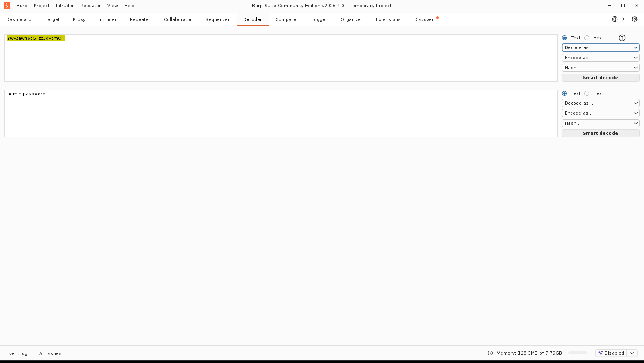
Task: Switch to the Target tab
Action: [52, 19]
